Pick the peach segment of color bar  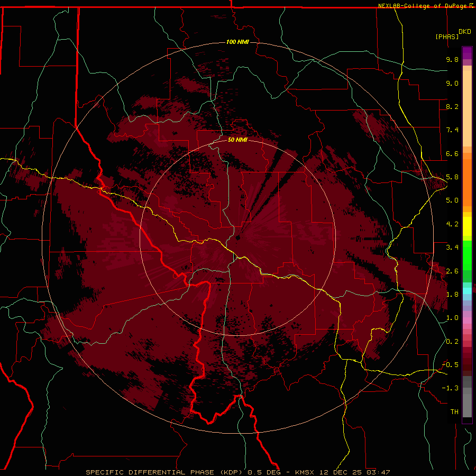(467, 108)
